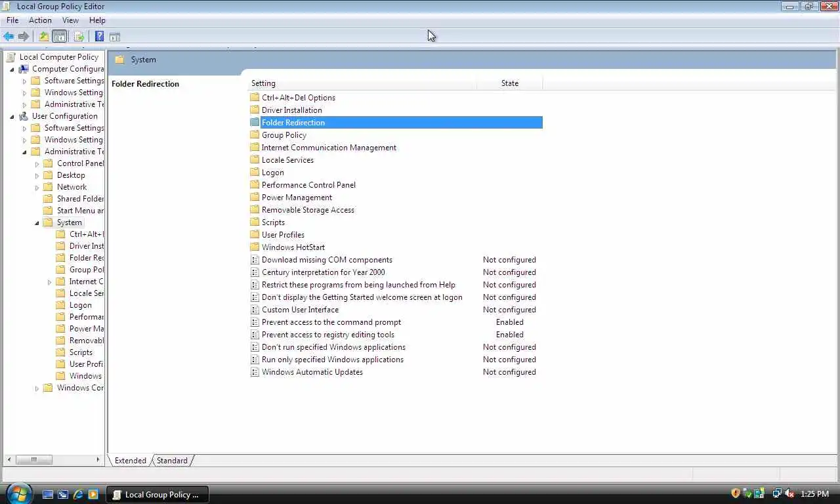Expand the Desktop tree node
The height and width of the screenshot is (504, 840).
tap(37, 175)
